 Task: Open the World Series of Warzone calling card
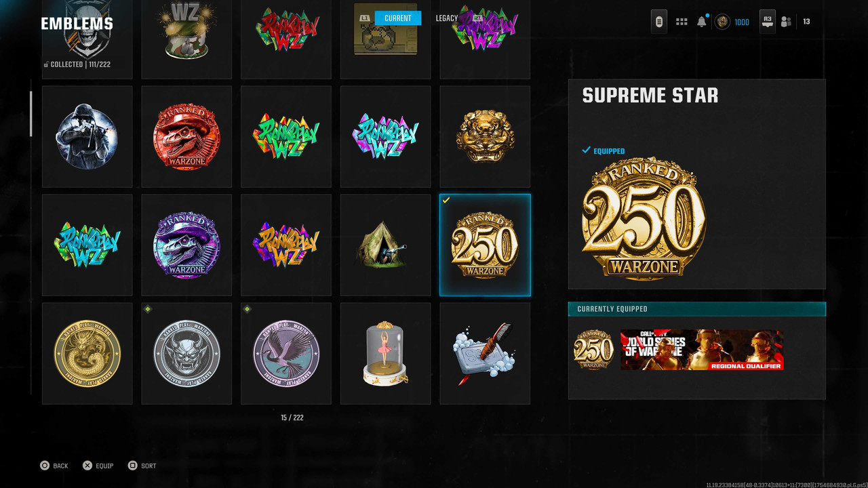tap(702, 350)
